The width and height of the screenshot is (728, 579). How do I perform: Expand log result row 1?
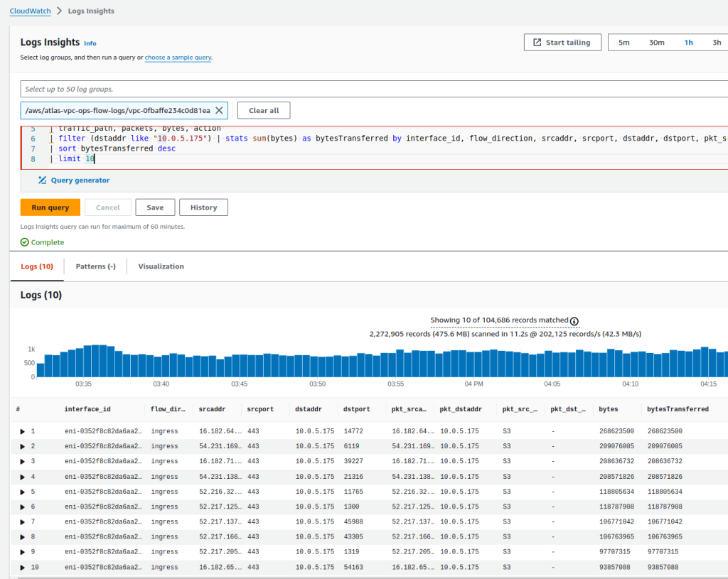21,431
